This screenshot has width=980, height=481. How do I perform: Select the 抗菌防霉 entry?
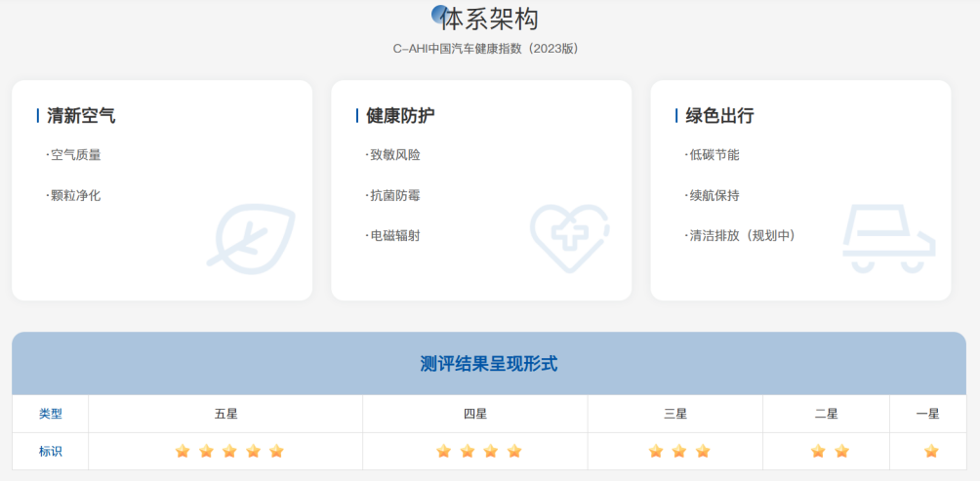pos(394,195)
